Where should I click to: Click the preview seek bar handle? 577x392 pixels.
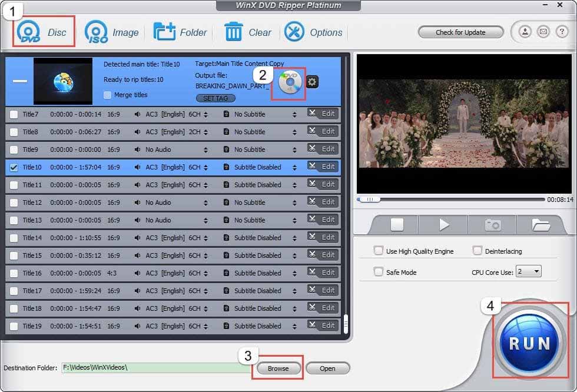click(370, 200)
